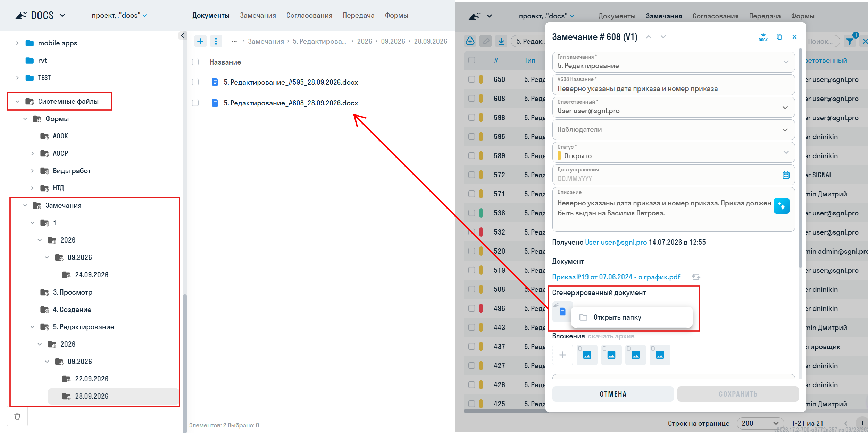The image size is (868, 433).
Task: Check the row 596 checkbox in remarks table
Action: click(471, 118)
